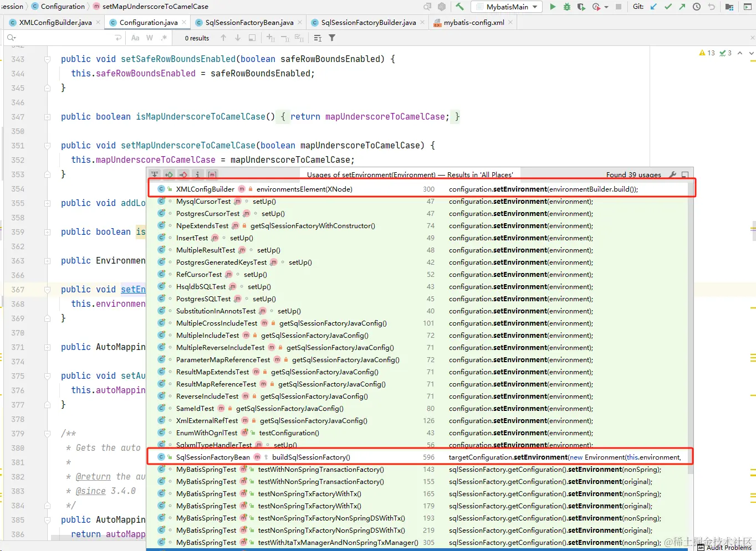Open search results in find window icon

point(252,38)
